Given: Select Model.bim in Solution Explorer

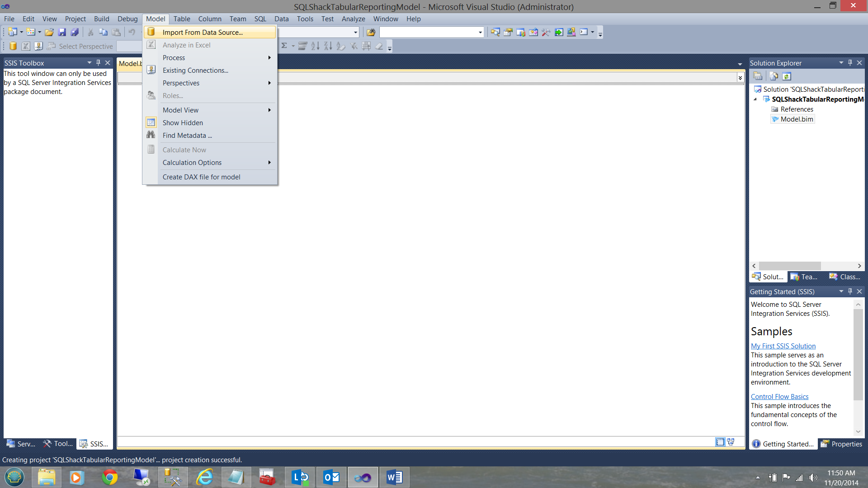Looking at the screenshot, I should [x=797, y=119].
